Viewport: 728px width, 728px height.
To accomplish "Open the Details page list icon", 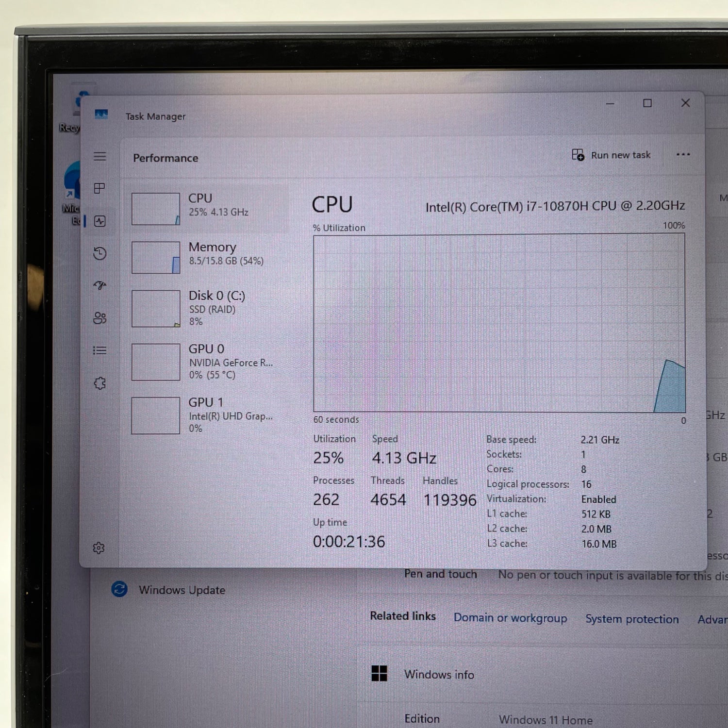I will [100, 350].
